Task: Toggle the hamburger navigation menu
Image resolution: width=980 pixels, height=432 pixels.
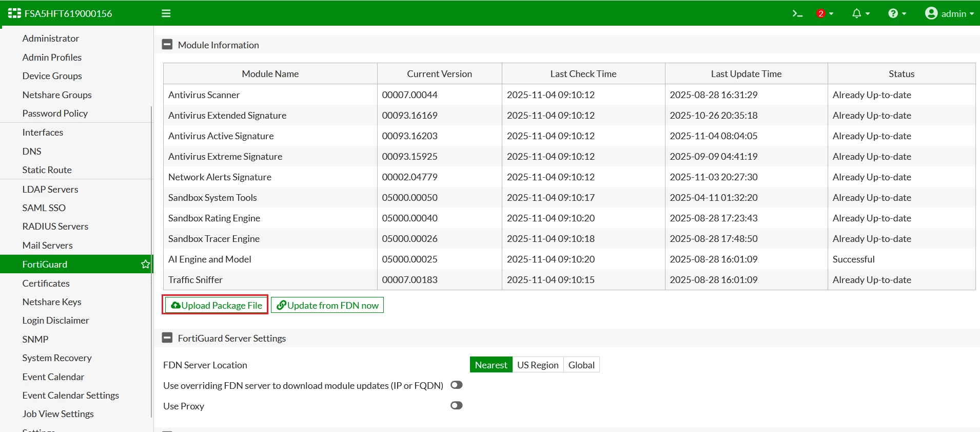Action: click(166, 13)
